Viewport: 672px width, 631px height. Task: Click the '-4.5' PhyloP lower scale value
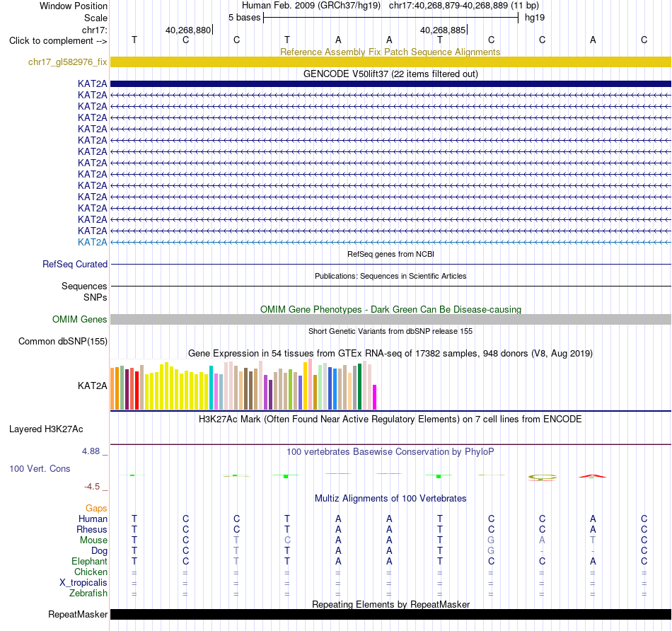click(x=92, y=487)
